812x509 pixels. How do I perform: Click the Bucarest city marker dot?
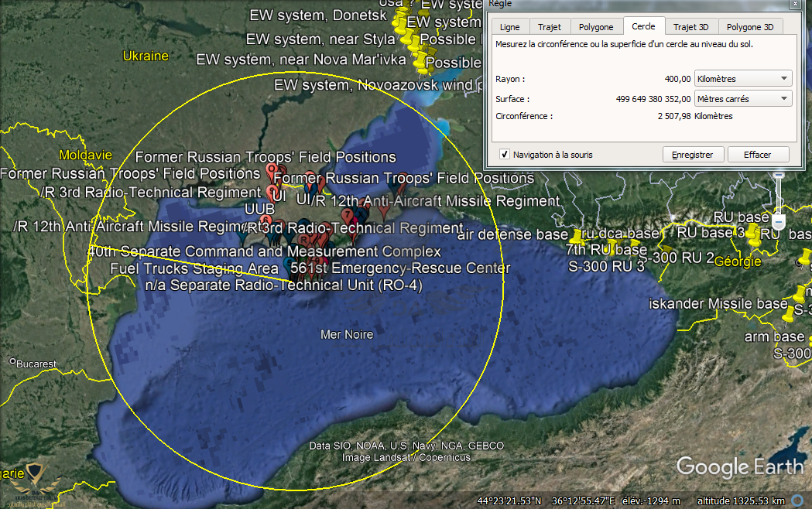point(13,362)
